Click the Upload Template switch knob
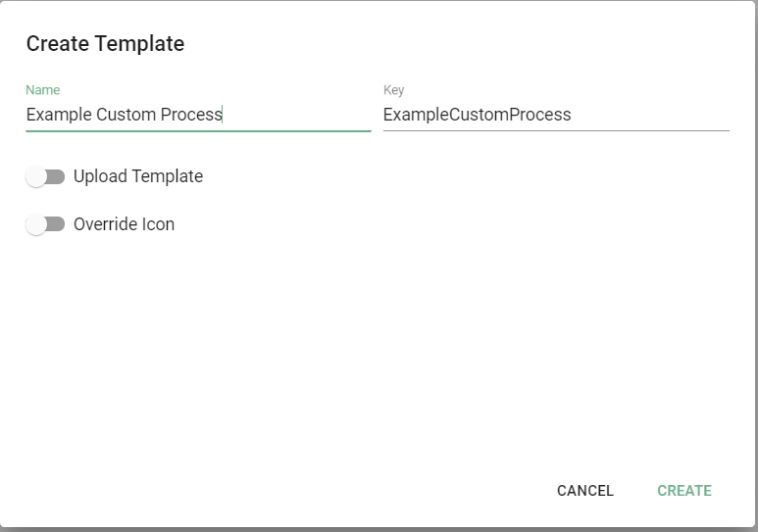Viewport: 758px width, 532px height. coord(36,177)
